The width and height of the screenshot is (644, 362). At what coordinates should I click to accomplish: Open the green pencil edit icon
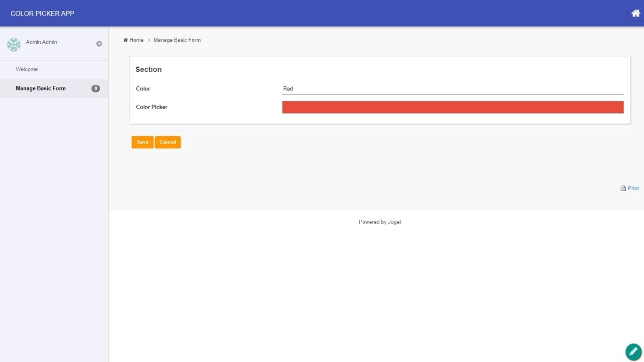tap(633, 352)
